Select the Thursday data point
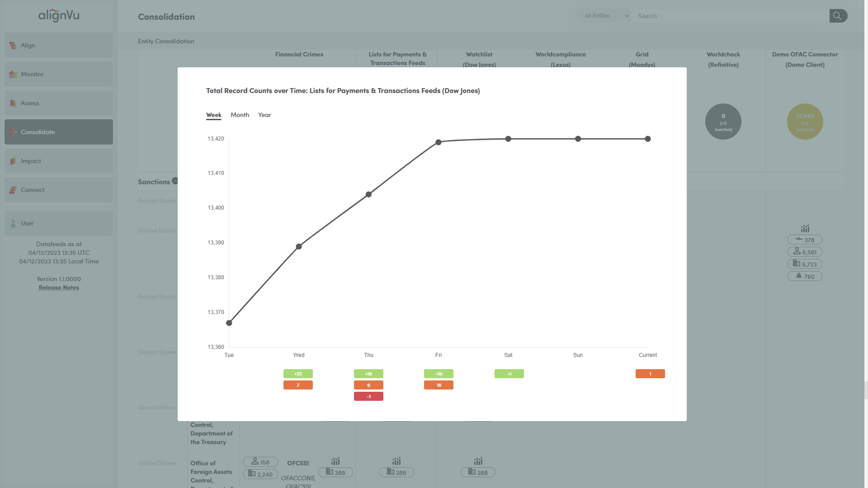The width and height of the screenshot is (868, 488). (x=369, y=194)
